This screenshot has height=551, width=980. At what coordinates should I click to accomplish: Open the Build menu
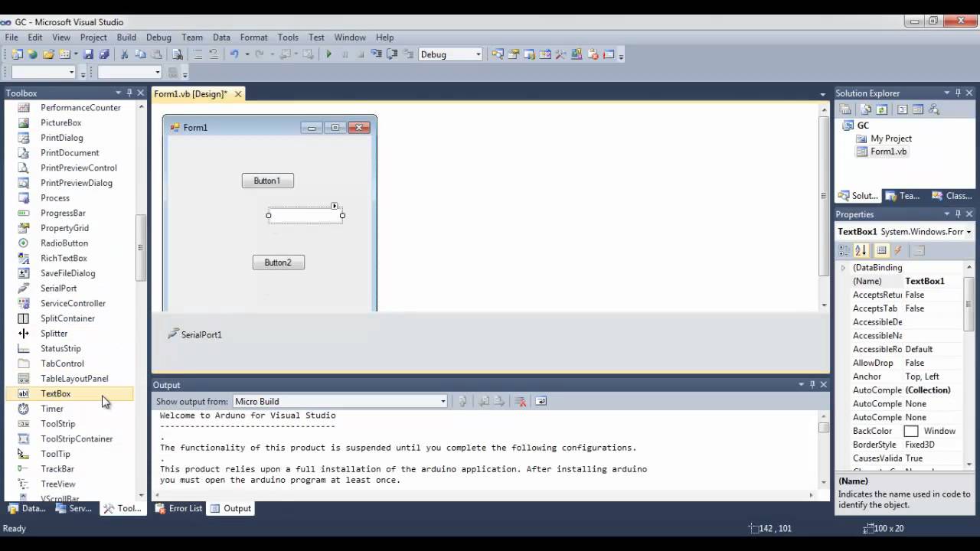126,37
